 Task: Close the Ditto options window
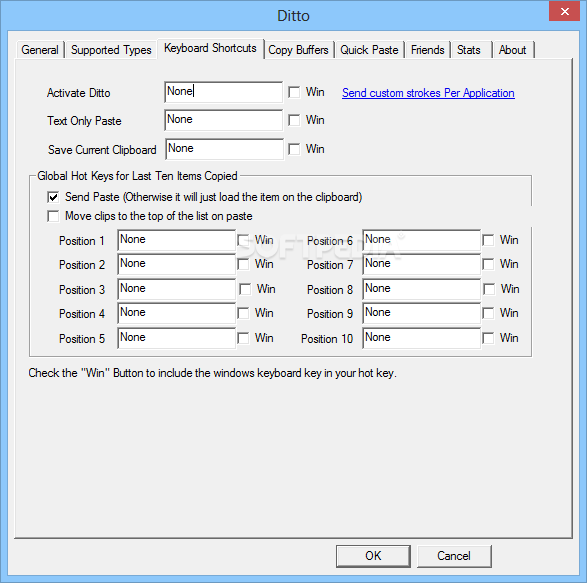(x=565, y=12)
